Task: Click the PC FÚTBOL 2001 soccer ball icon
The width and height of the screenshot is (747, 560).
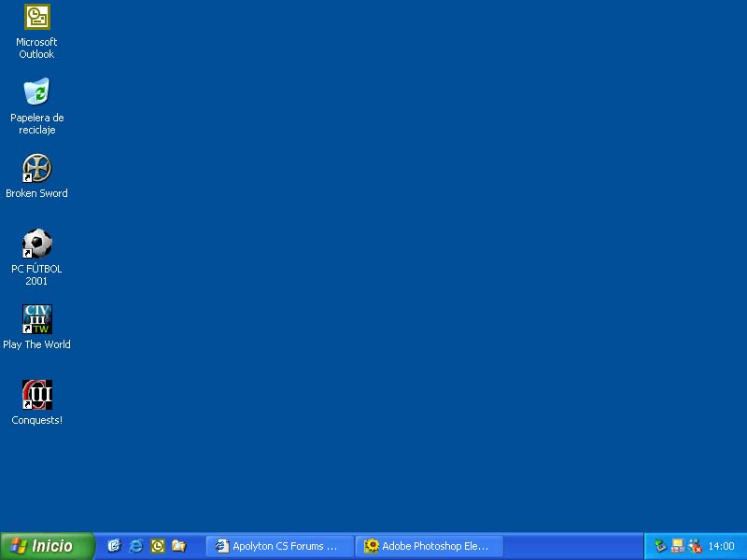Action: pos(36,244)
